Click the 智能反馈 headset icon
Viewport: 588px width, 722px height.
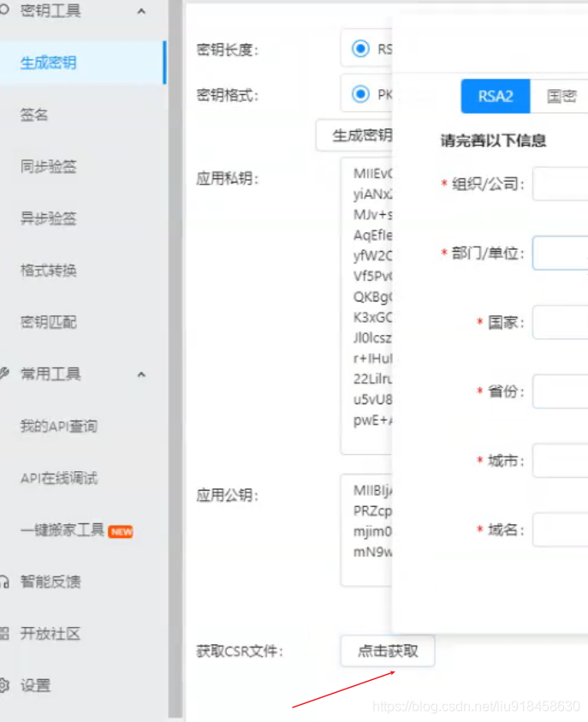(x=3, y=582)
